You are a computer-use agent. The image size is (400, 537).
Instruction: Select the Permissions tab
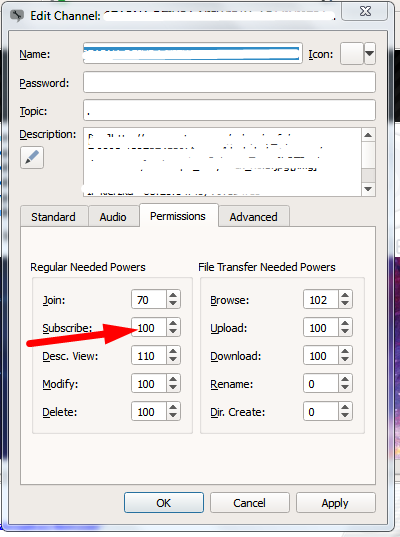click(x=178, y=216)
